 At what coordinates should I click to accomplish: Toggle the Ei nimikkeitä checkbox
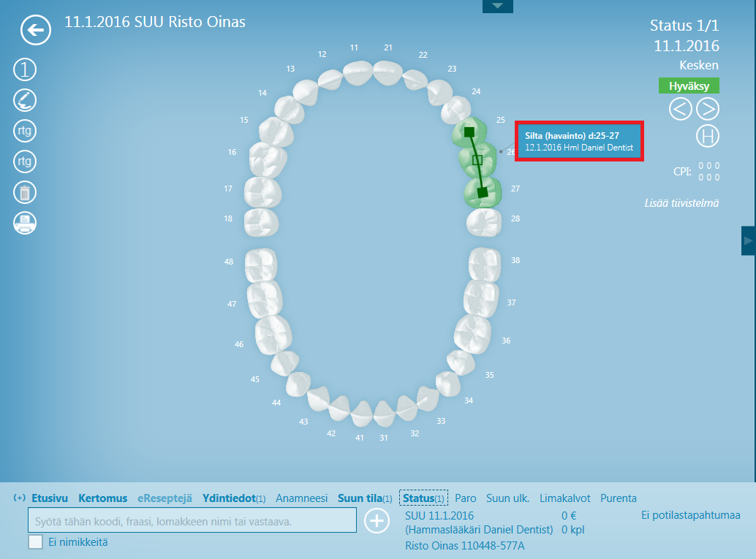(35, 541)
